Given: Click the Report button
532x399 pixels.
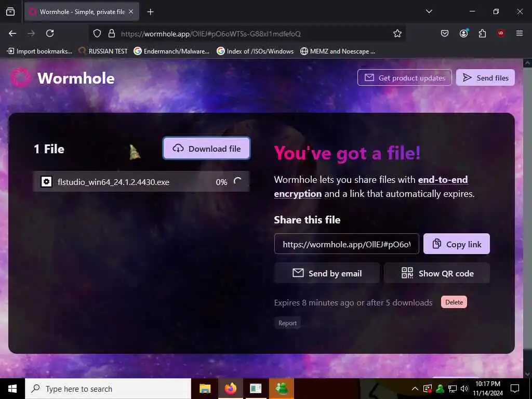Looking at the screenshot, I should tap(287, 323).
